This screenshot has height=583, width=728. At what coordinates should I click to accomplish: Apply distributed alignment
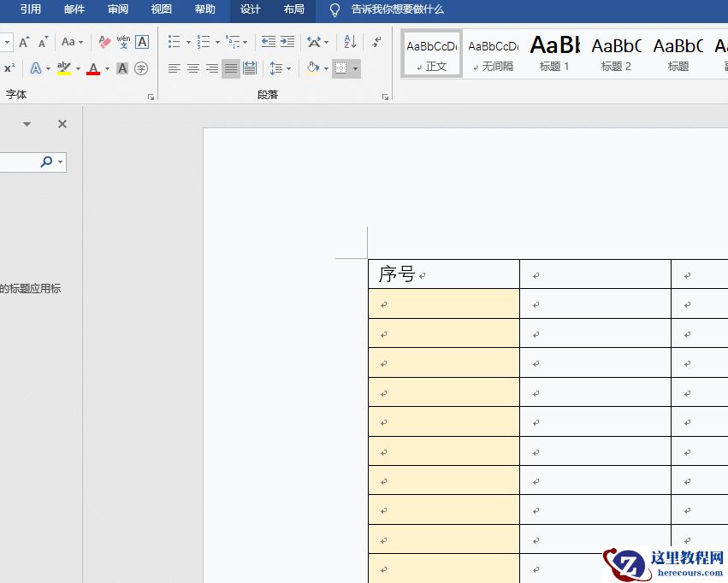point(250,68)
